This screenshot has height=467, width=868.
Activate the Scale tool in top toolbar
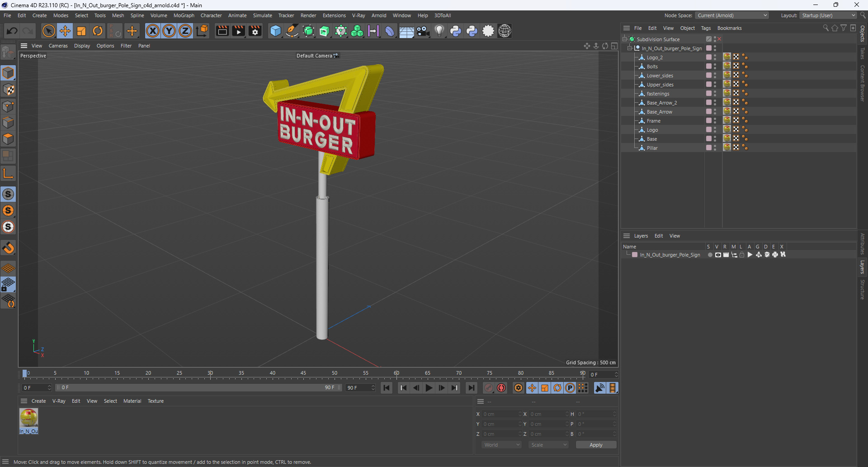(81, 31)
